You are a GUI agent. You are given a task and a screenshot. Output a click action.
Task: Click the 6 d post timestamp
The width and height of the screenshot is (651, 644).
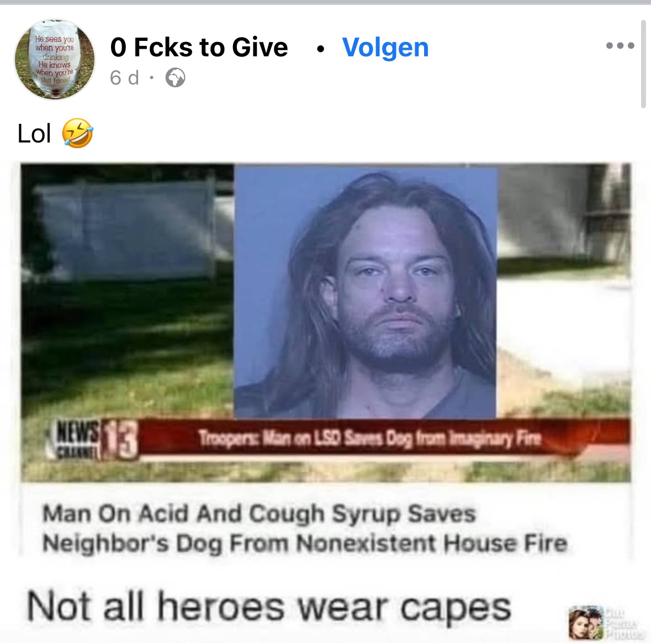124,78
